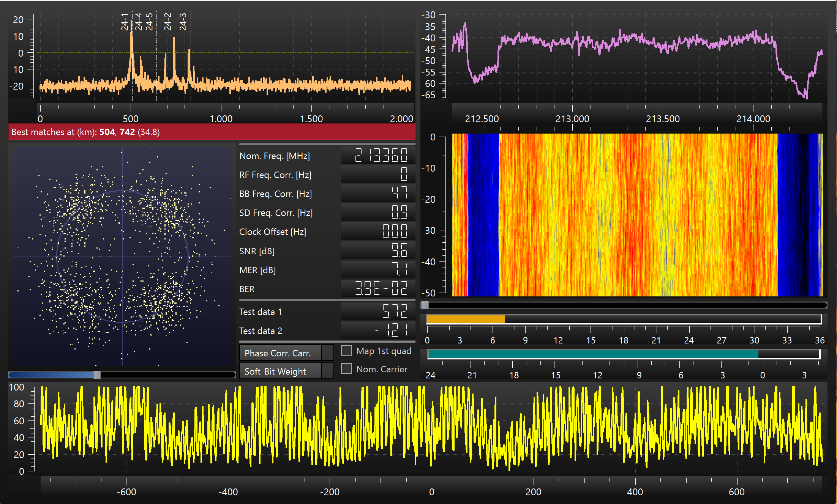Enable the Map 1st quad checkbox
The width and height of the screenshot is (837, 504).
click(346, 350)
